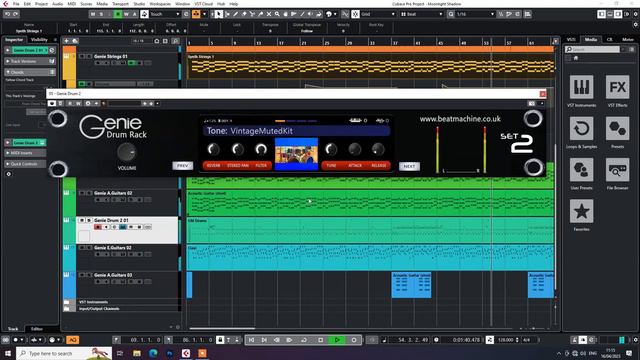Click the AQ auto-quantize icon in transport
This screenshot has height=360, width=640.
(x=72, y=340)
